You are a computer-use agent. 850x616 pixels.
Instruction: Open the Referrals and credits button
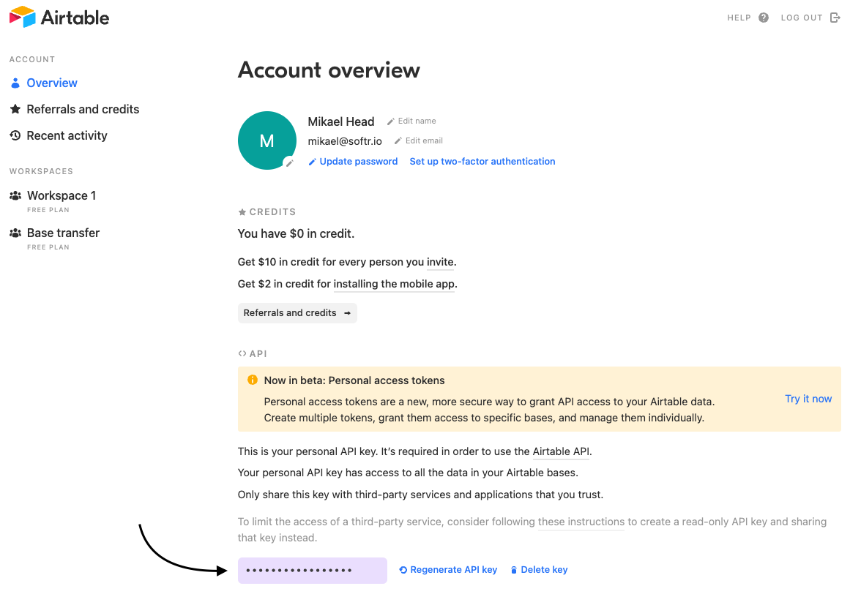point(297,312)
